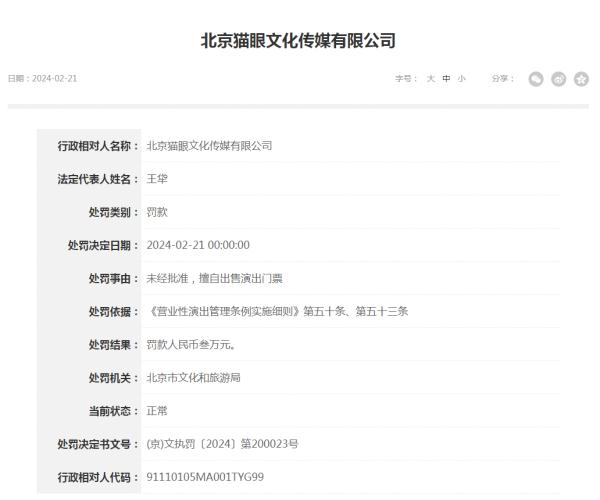Click the 处罚依据 label

(113, 311)
